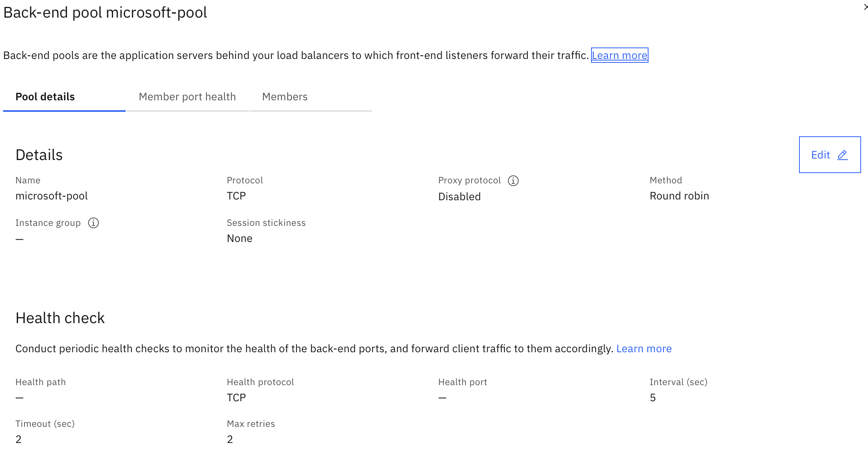Screen dimensions: 868x451
Task: Click the Method value Round robin
Action: tap(679, 196)
